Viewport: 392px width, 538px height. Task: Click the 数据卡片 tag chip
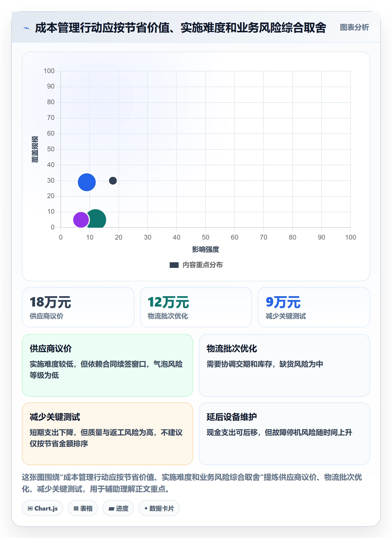click(x=159, y=508)
